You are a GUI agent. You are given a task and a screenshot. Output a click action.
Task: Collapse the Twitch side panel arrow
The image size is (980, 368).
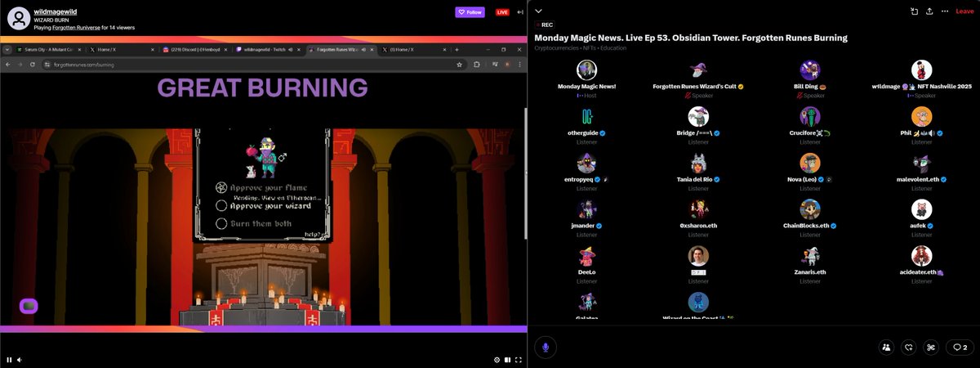(x=520, y=12)
